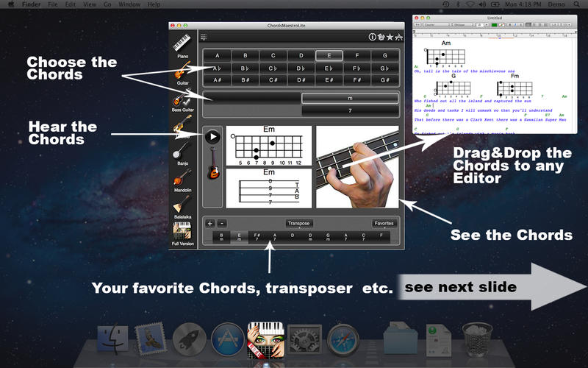
Task: Open ChordsMaestro Lite icon in the Dock
Action: [265, 340]
